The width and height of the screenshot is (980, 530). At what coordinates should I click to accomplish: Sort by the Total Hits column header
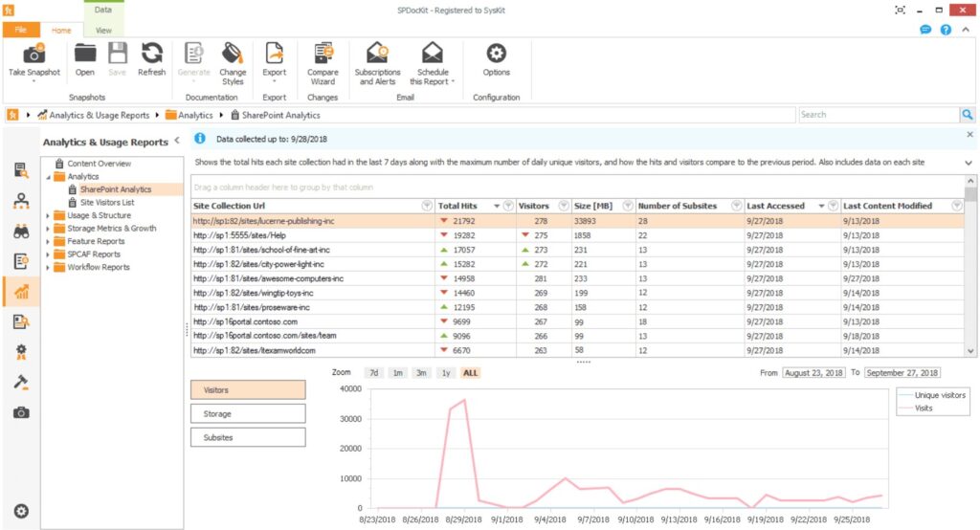coord(457,206)
